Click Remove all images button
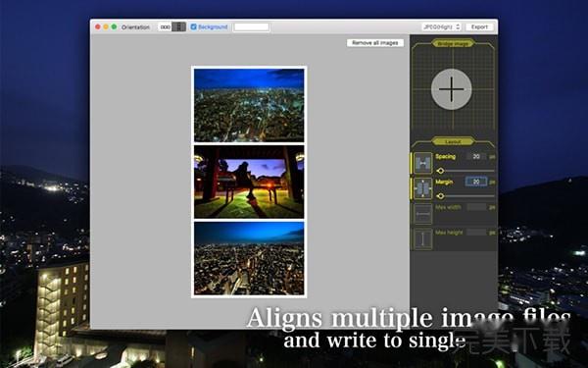The height and width of the screenshot is (368, 588). click(375, 43)
